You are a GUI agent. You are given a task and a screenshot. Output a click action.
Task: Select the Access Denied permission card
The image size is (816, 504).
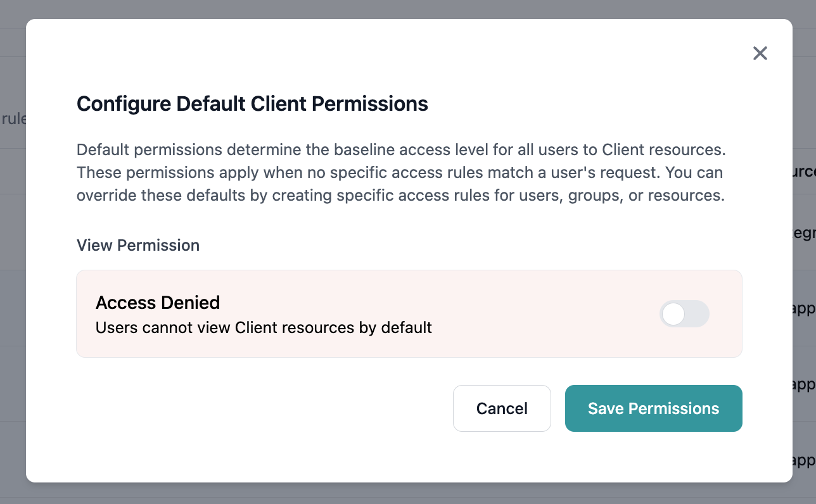coord(409,314)
